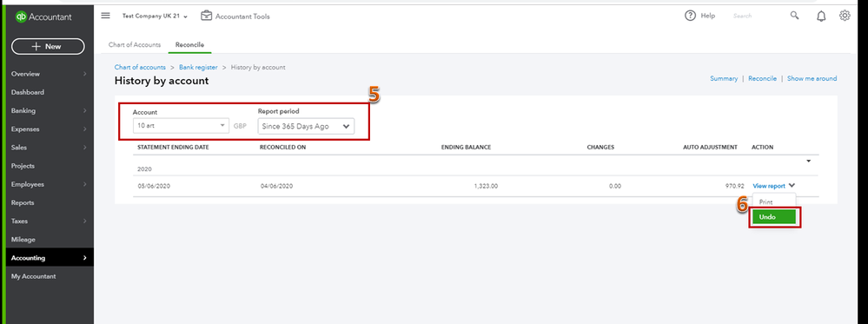Click the ENDING BALANCE column header
This screenshot has width=868, height=324.
[x=466, y=148]
